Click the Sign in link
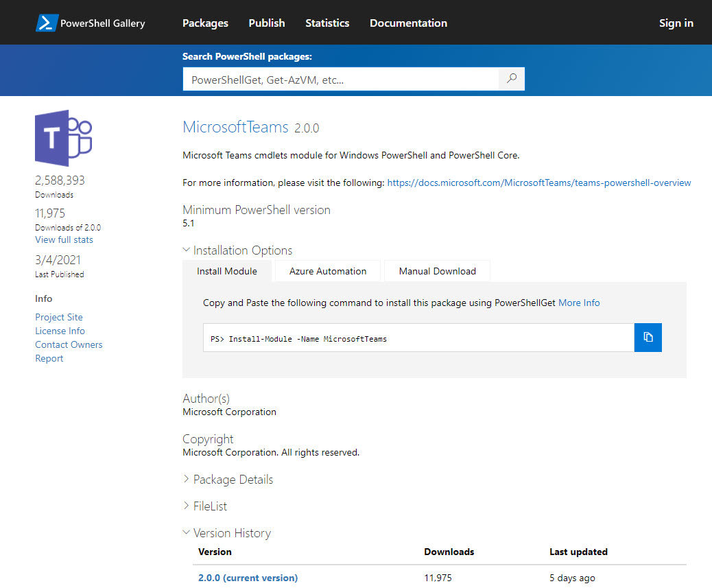The height and width of the screenshot is (588, 712). [676, 23]
